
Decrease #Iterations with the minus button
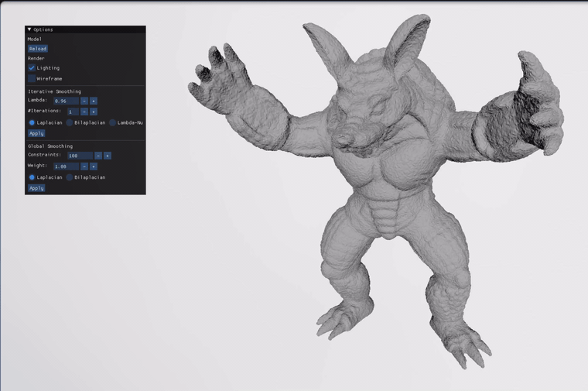84,111
